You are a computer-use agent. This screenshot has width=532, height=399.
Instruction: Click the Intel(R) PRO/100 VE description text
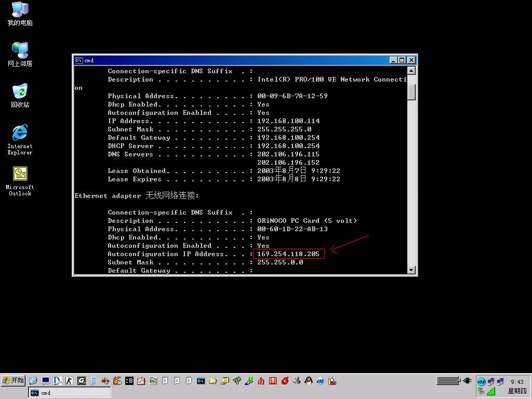(x=332, y=79)
